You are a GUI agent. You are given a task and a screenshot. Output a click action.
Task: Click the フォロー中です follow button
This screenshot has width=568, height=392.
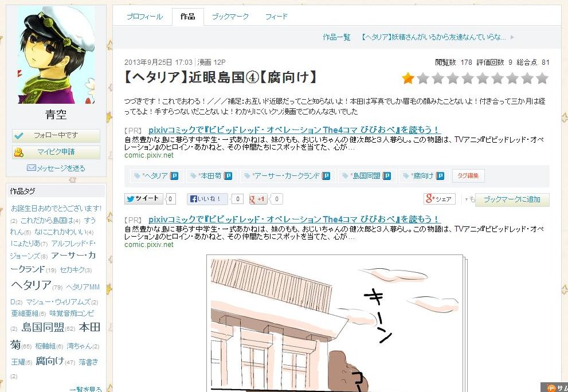(56, 135)
